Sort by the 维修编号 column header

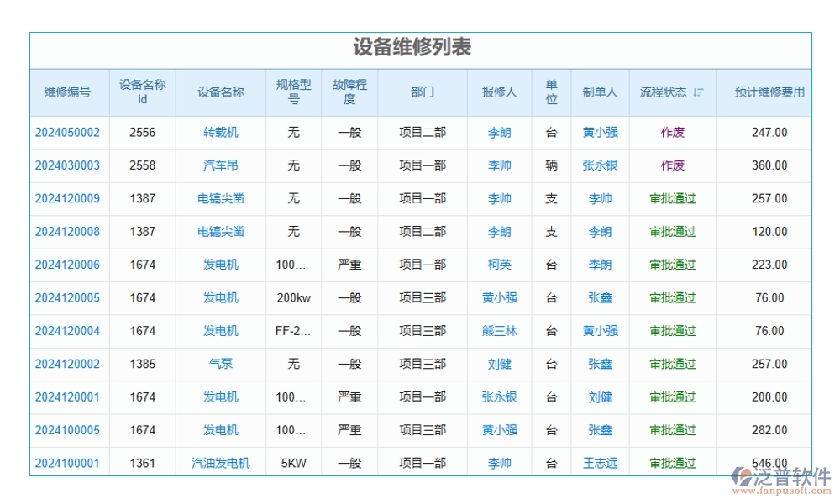tap(67, 92)
